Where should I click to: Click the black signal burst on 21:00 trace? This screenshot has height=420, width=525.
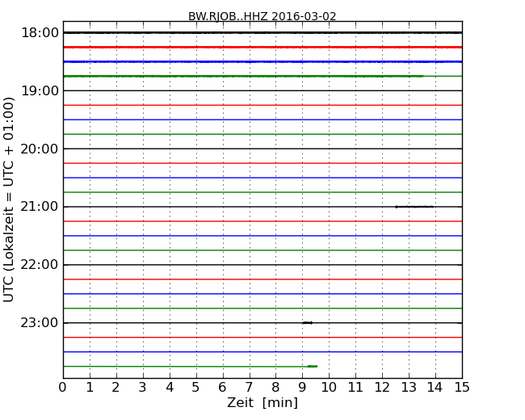tap(414, 207)
